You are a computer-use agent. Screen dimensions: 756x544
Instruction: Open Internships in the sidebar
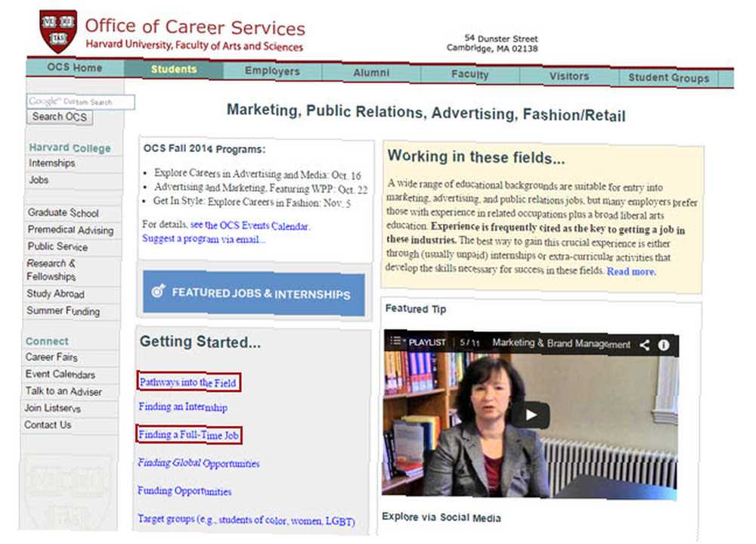(51, 163)
